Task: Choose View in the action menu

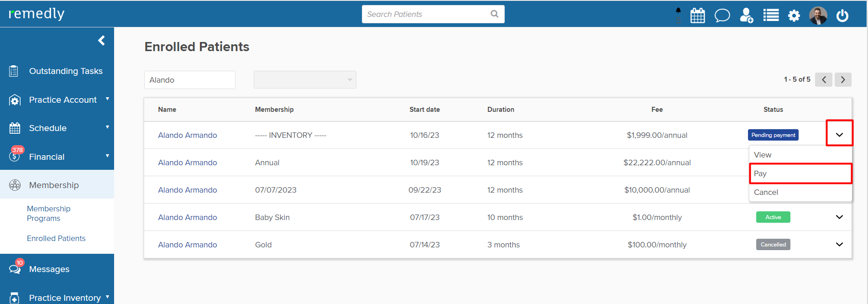Action: 800,155
